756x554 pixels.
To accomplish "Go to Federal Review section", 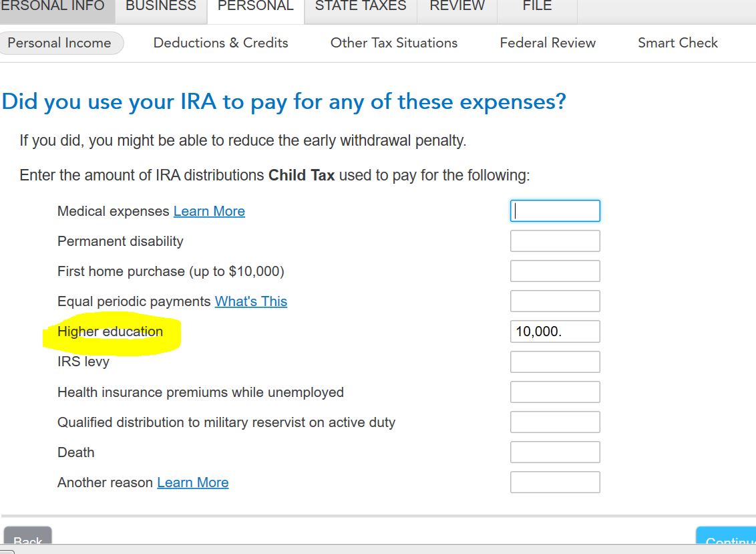I will click(548, 43).
